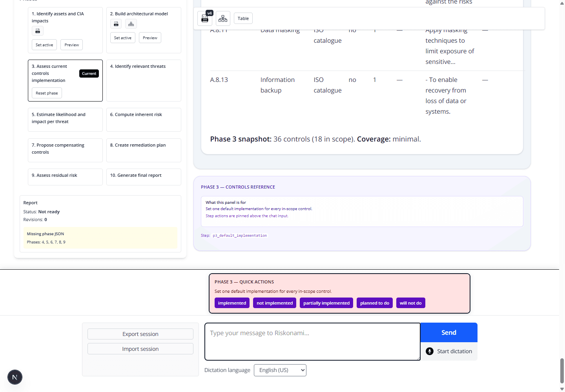Open the Dictation language dropdown
Viewport: 565px width, 392px height.
point(280,370)
